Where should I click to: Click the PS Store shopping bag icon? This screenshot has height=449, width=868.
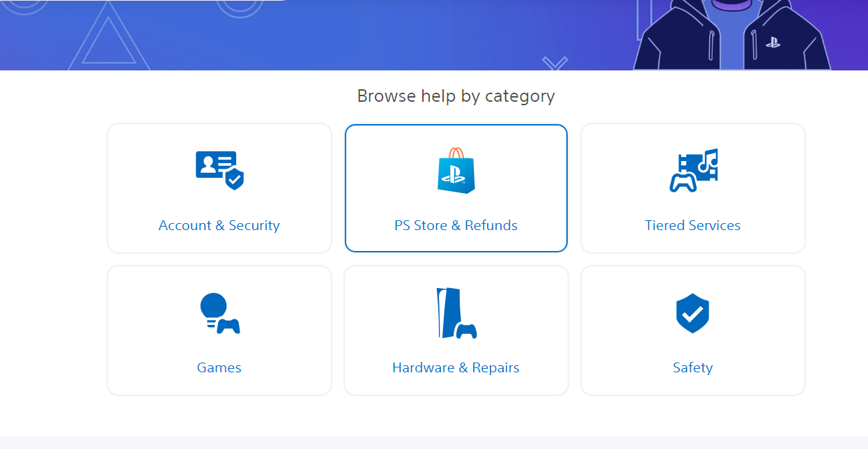(456, 170)
